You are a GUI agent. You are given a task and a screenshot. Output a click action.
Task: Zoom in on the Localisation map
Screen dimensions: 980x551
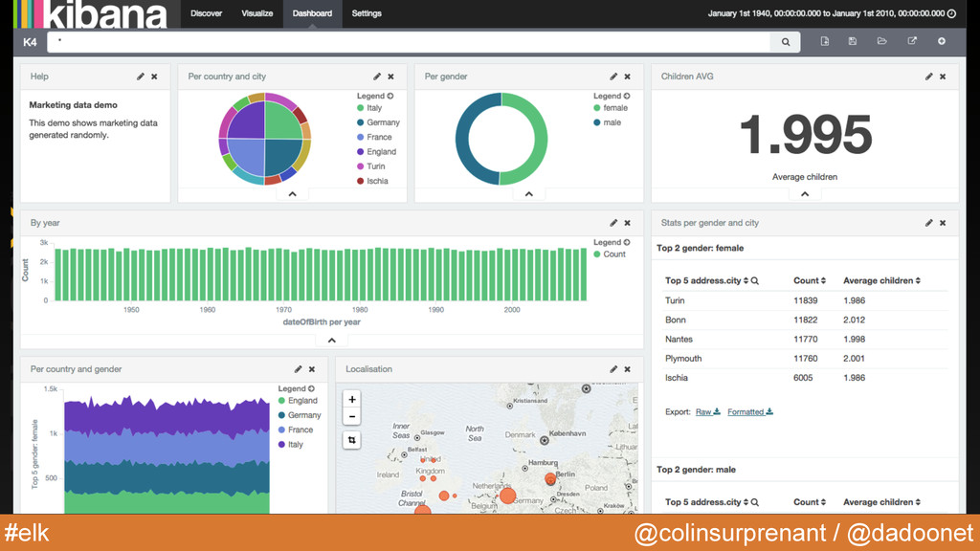(352, 399)
